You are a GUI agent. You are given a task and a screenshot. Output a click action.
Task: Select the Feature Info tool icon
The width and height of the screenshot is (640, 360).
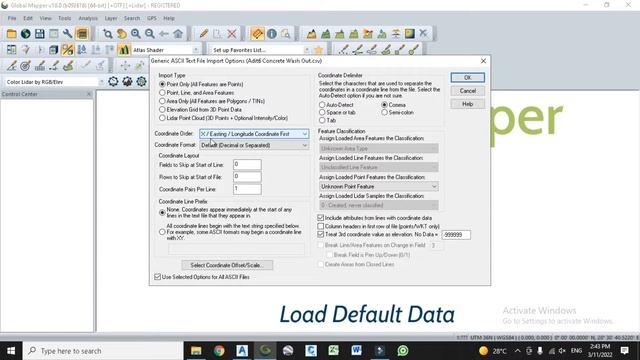tap(272, 34)
